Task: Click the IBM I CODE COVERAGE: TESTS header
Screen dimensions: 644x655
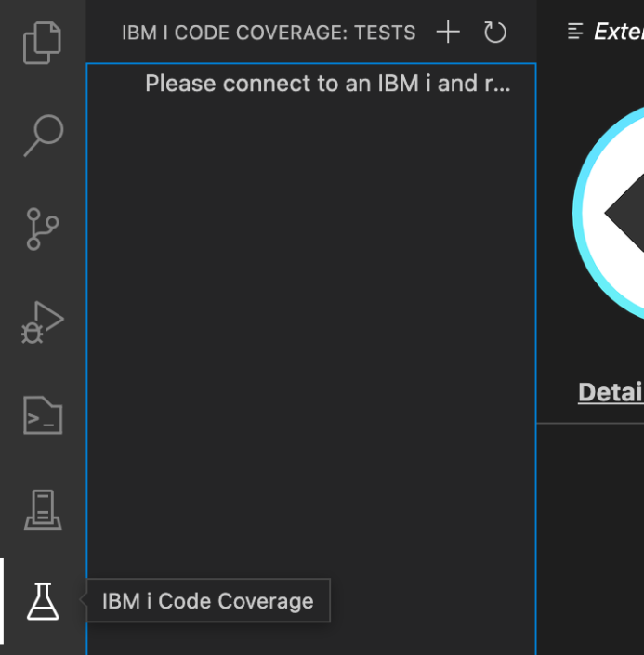Action: (x=269, y=33)
